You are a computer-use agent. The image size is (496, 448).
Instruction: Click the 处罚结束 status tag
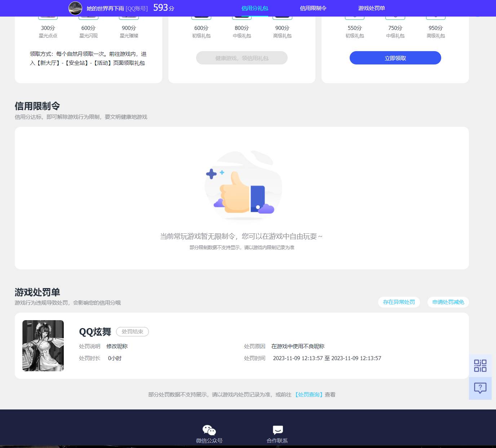(x=132, y=332)
